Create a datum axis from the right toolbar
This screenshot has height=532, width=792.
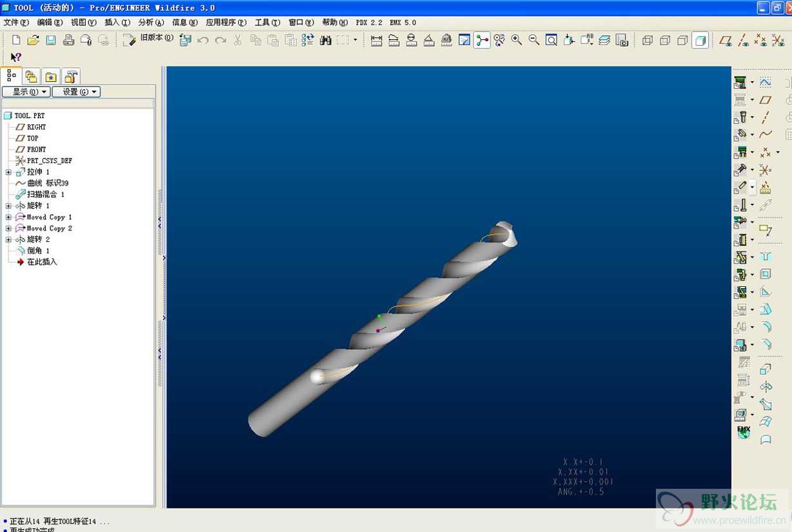point(766,117)
